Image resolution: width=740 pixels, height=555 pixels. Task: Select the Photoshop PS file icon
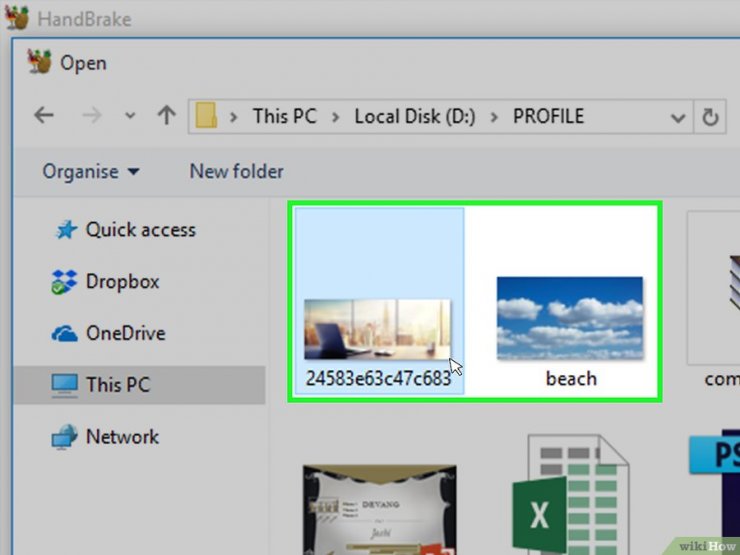point(715,491)
